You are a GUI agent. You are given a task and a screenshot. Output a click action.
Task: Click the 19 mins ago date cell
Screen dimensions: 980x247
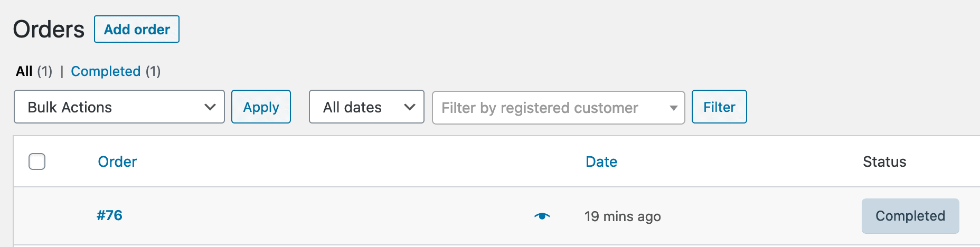tap(623, 216)
